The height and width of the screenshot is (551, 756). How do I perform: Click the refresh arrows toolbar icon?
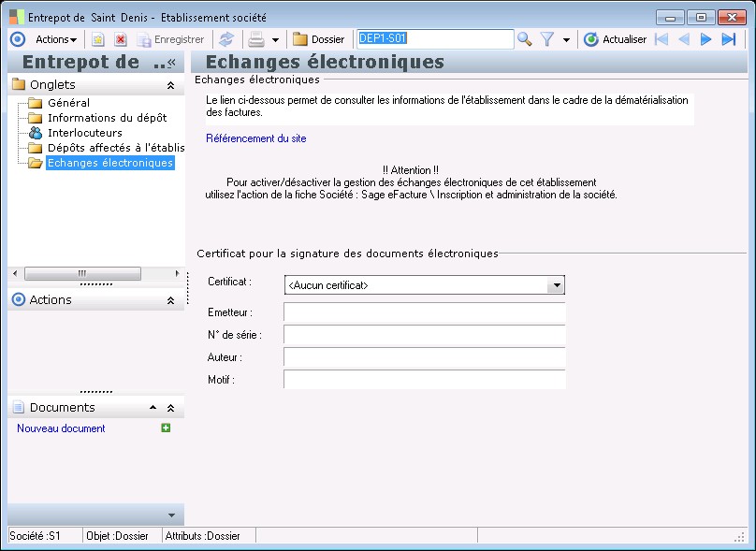226,39
